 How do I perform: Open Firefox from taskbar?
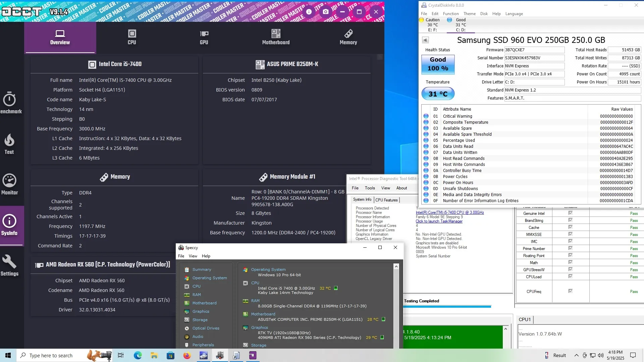pos(187,355)
